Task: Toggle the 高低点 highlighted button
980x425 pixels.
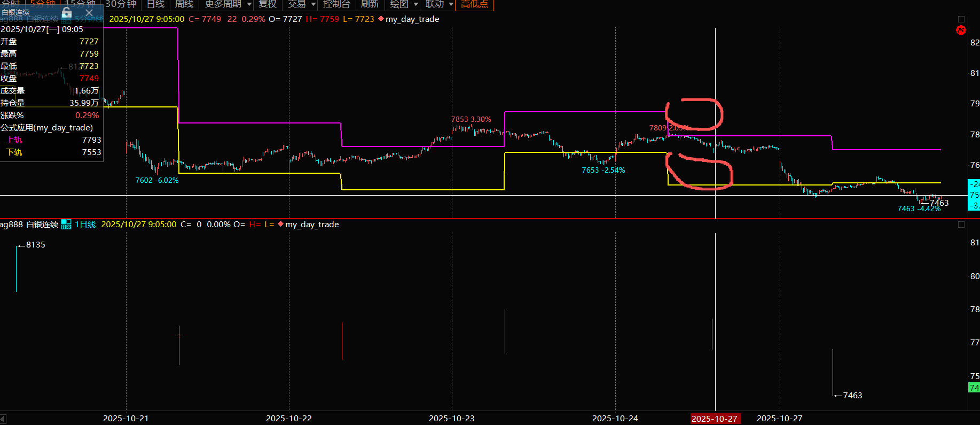Action: pyautogui.click(x=474, y=4)
